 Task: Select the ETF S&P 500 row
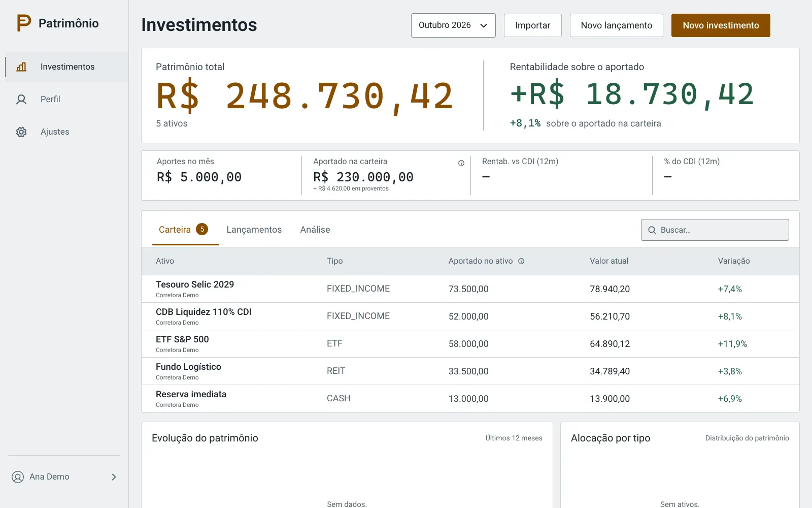pos(470,344)
